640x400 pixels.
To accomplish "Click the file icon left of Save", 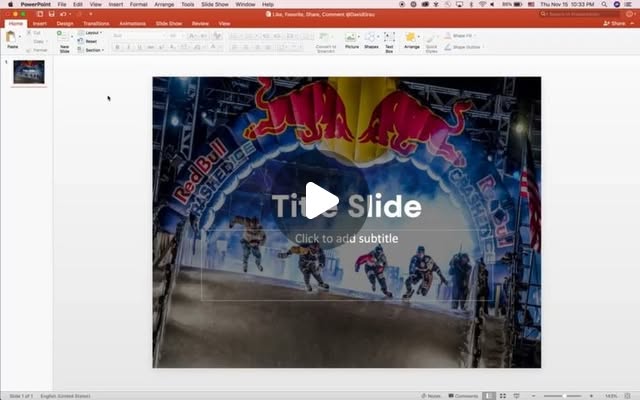I will pos(40,14).
